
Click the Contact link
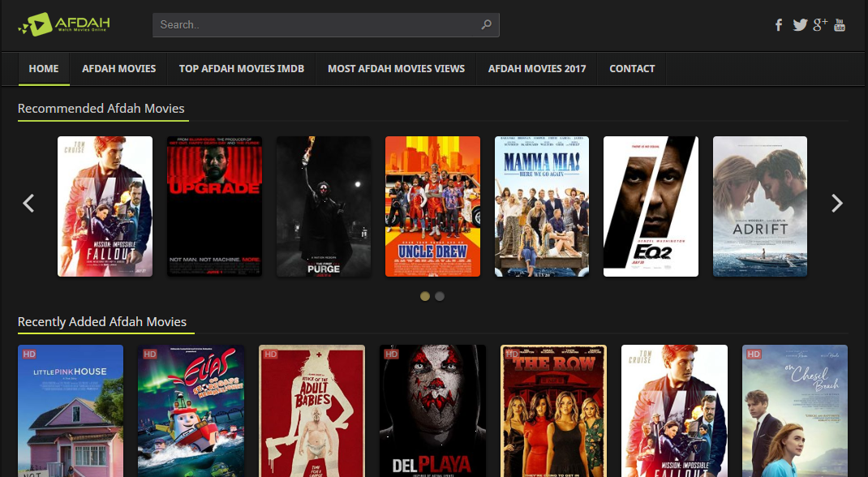632,69
